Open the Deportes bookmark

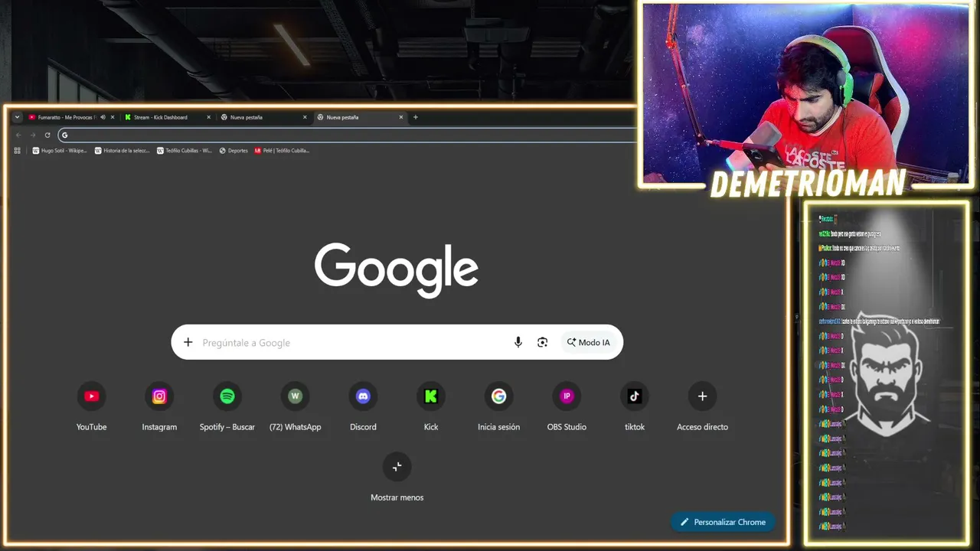point(234,151)
